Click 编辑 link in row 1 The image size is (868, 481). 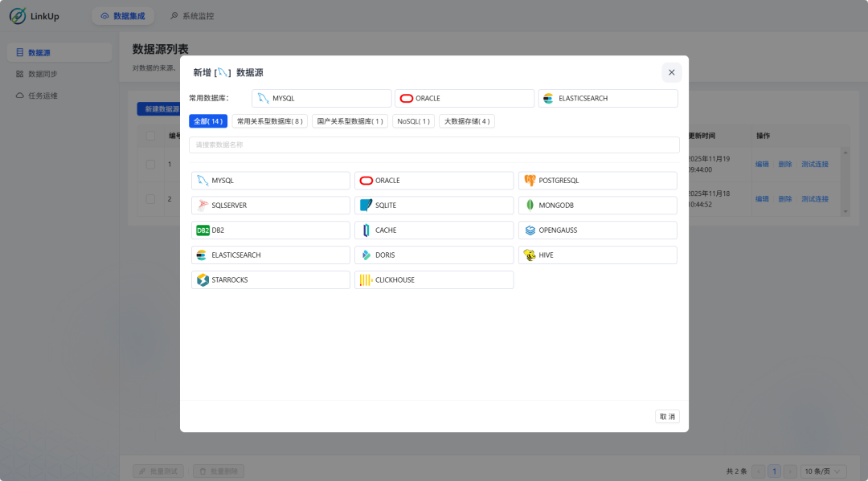(762, 164)
